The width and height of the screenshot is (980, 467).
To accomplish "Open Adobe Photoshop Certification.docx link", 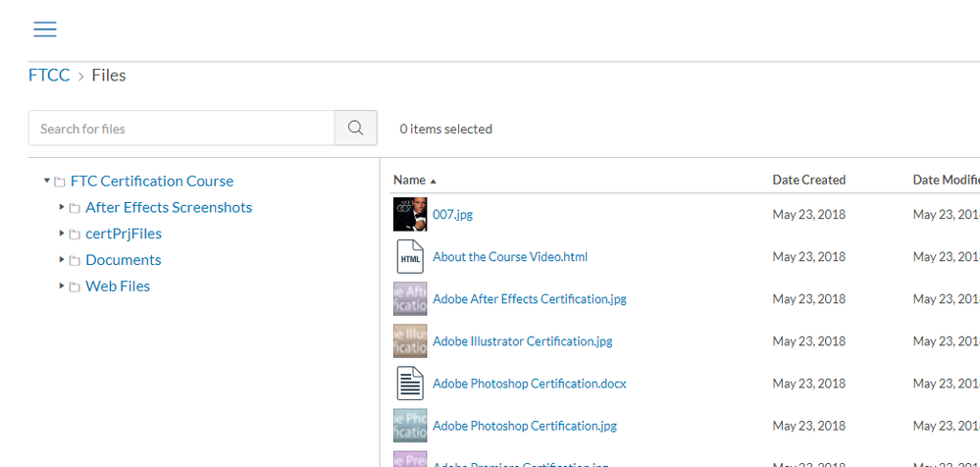I will point(529,384).
